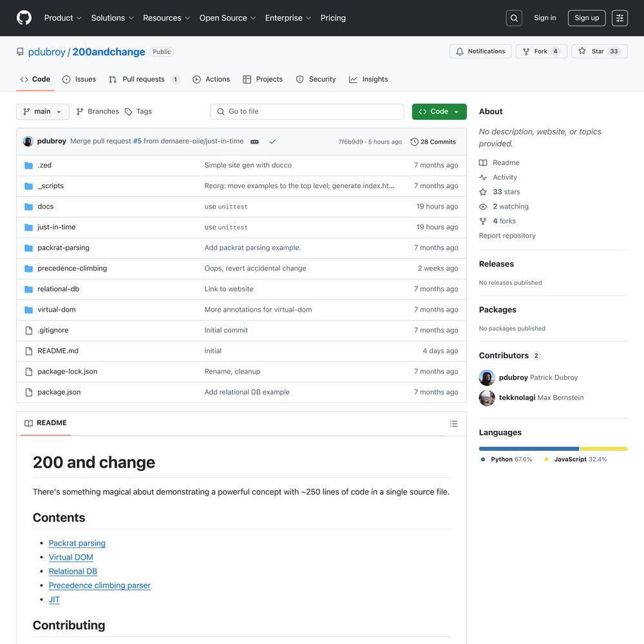Open the Insights tab

click(368, 79)
